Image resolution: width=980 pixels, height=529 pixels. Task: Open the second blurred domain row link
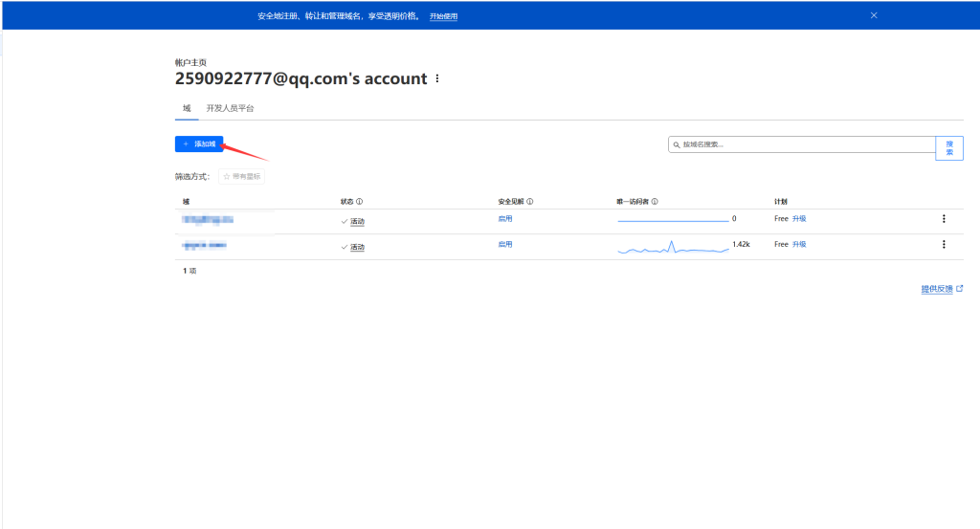point(205,246)
